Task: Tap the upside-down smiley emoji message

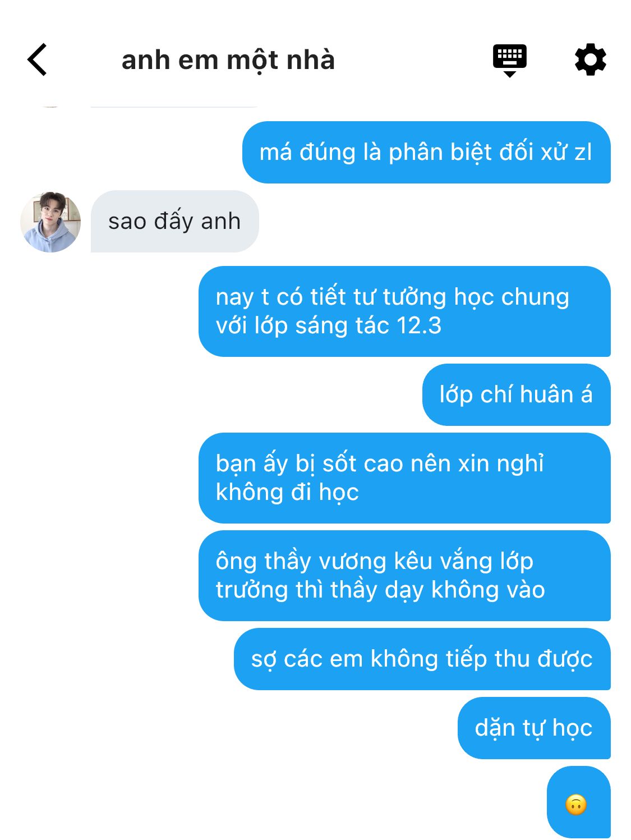Action: [578, 802]
